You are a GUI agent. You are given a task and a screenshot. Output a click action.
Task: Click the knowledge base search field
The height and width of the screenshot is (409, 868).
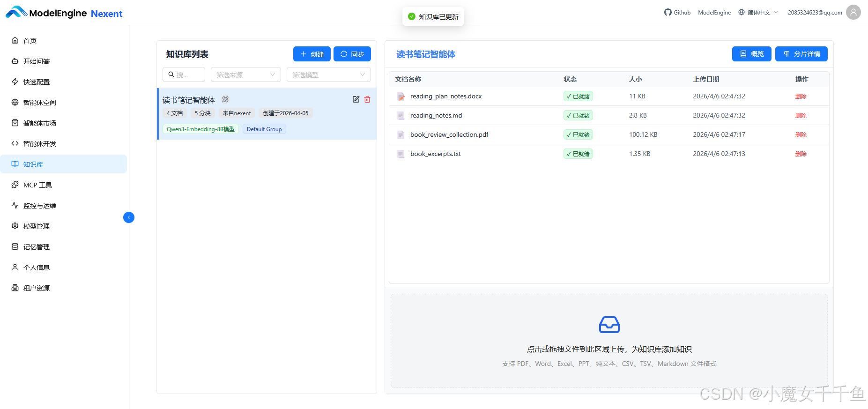(184, 74)
